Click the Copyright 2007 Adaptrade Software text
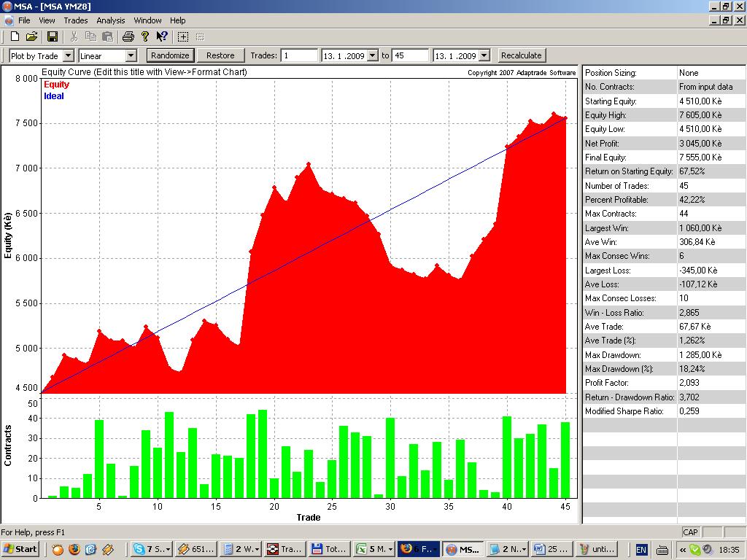The height and width of the screenshot is (560, 747). 522,73
